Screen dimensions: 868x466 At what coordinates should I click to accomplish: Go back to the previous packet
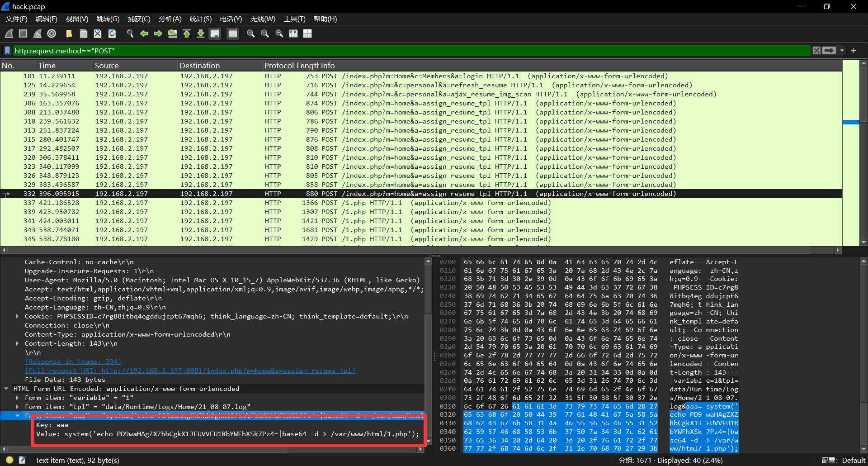tap(144, 33)
